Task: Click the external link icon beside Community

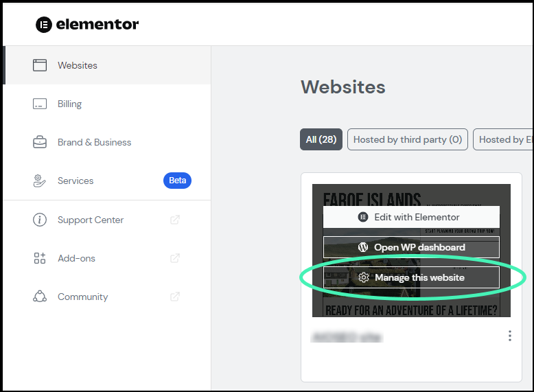Action: (175, 297)
